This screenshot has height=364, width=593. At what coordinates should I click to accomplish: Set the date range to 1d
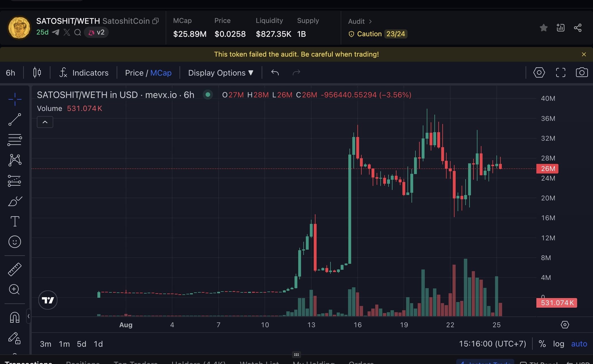(98, 344)
